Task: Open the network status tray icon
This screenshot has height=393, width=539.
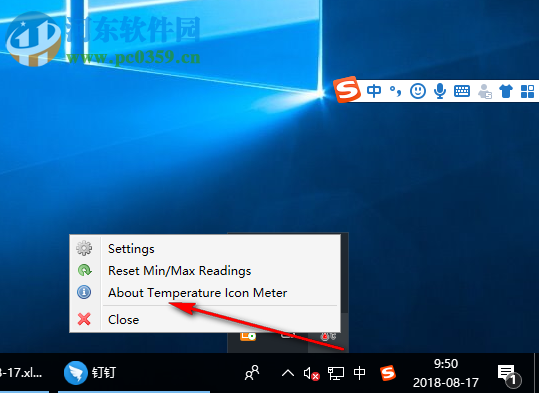Action: [336, 373]
